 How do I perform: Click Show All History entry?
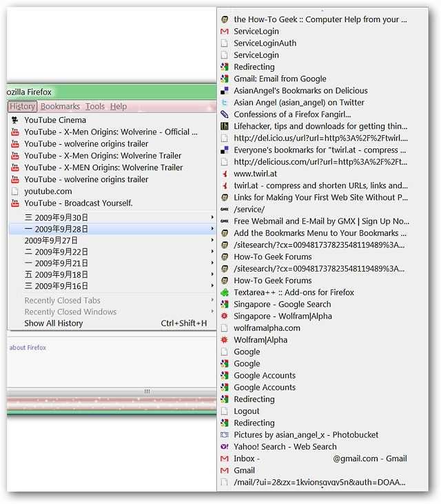pyautogui.click(x=112, y=323)
